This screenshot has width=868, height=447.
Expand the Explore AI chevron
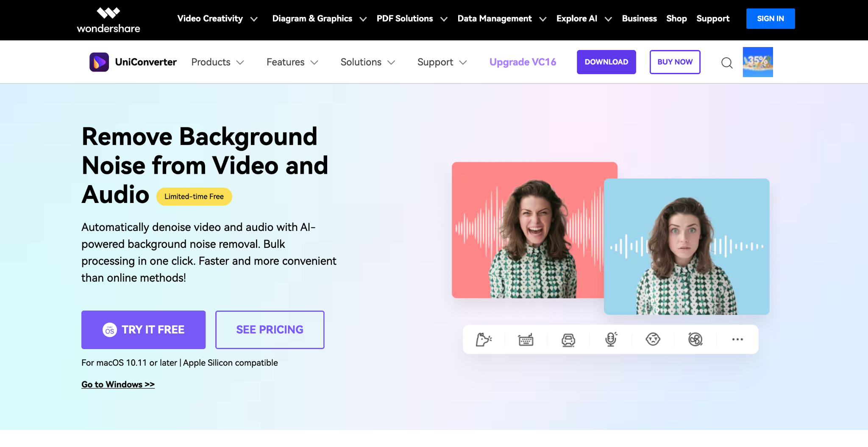[x=608, y=19]
